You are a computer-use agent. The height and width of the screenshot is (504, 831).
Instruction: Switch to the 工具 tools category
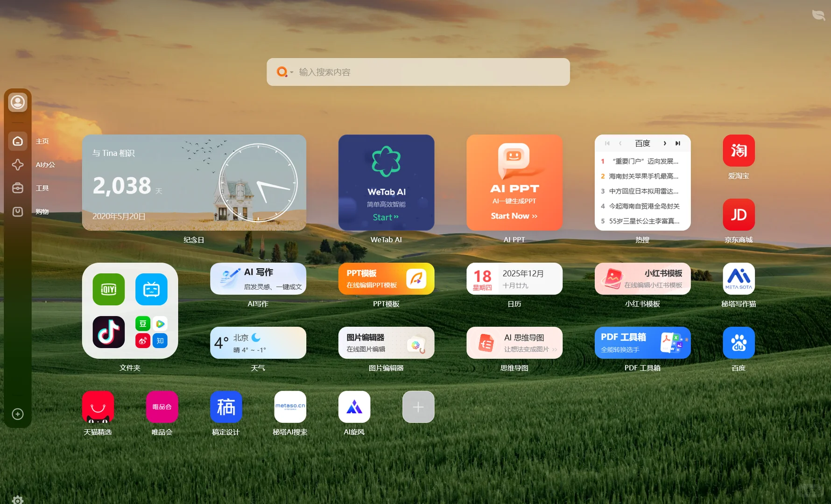pos(18,188)
